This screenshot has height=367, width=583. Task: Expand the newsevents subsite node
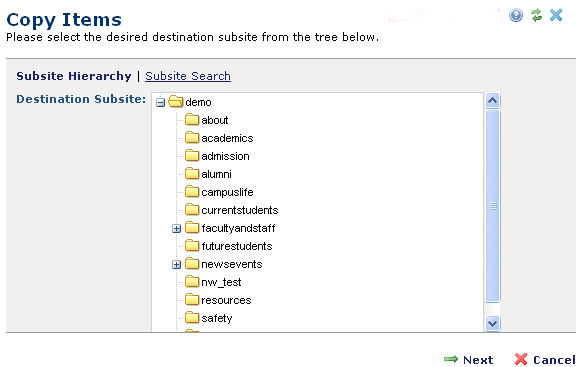(x=176, y=264)
